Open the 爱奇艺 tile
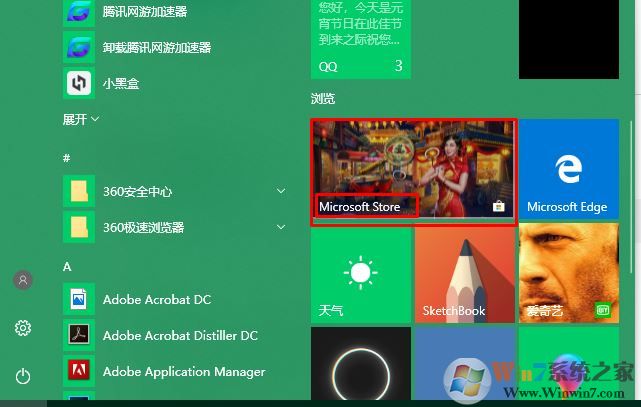641x407 pixels. 569,273
